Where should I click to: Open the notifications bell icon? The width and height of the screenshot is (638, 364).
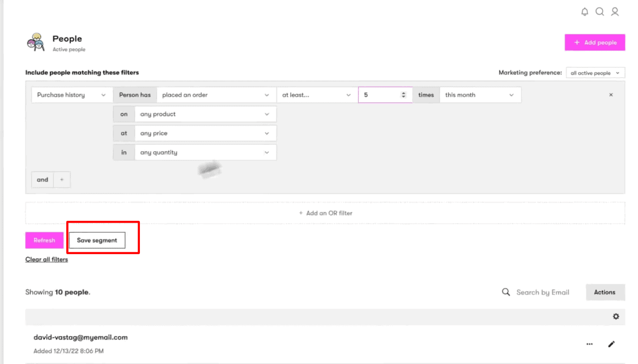click(585, 12)
